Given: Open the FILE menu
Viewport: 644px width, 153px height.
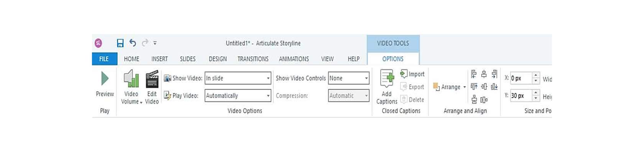Looking at the screenshot, I should click(x=104, y=59).
